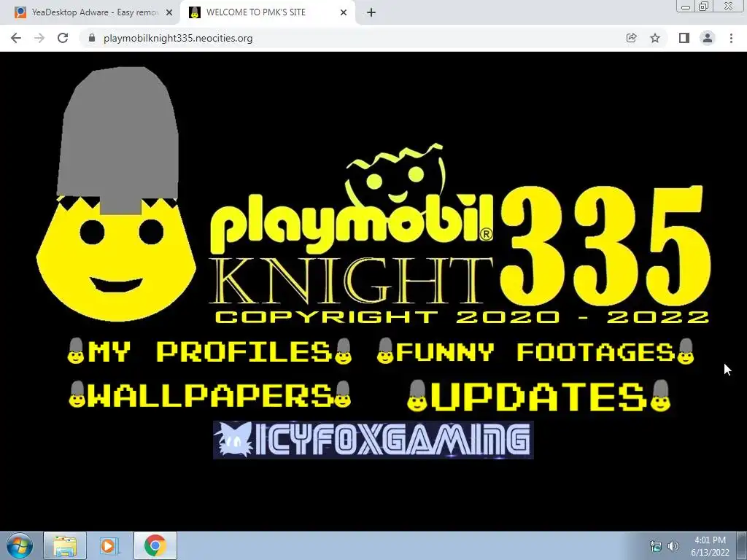Open the Chrome profile avatar menu

(708, 38)
